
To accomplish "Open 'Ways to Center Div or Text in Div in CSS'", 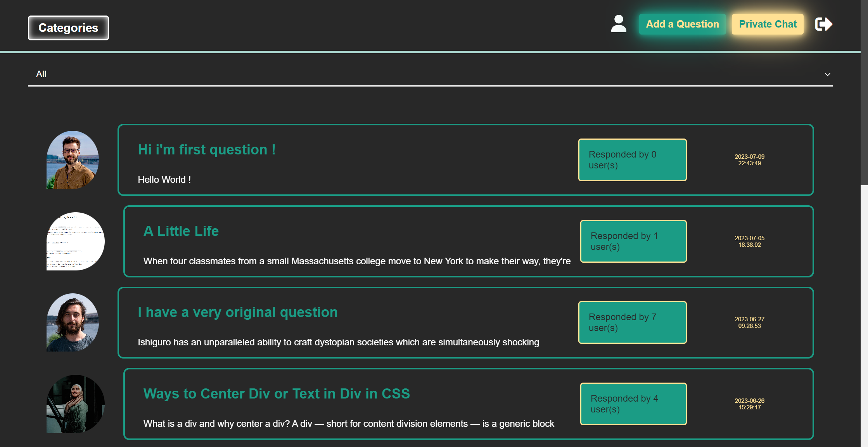I will pyautogui.click(x=276, y=393).
